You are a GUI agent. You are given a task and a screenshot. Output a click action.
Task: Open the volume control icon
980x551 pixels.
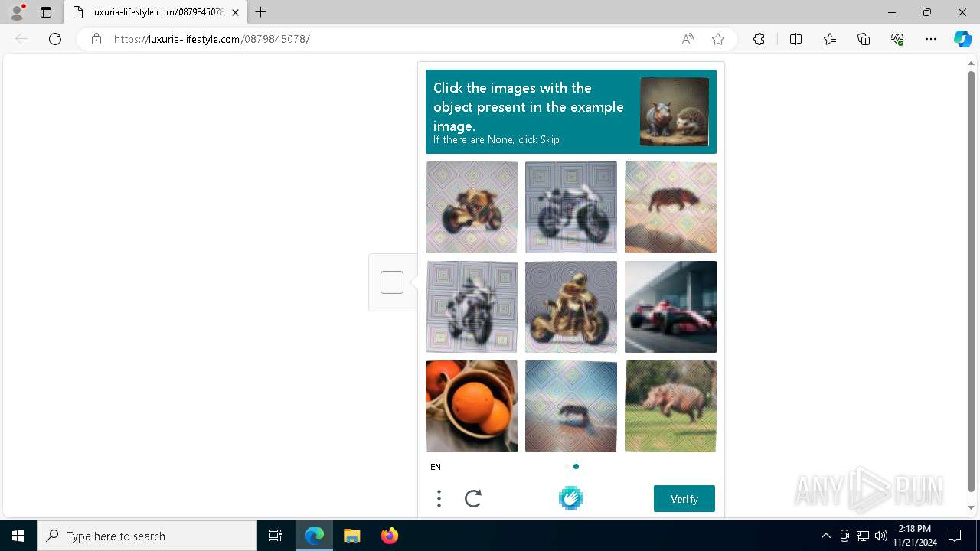tap(881, 536)
